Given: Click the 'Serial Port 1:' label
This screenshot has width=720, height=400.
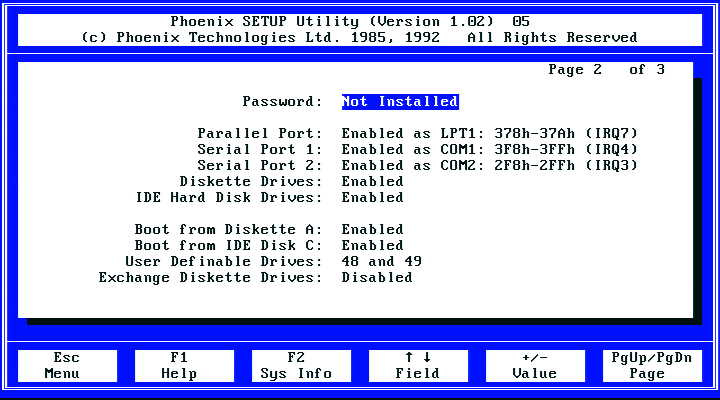Looking at the screenshot, I should coord(260,150).
